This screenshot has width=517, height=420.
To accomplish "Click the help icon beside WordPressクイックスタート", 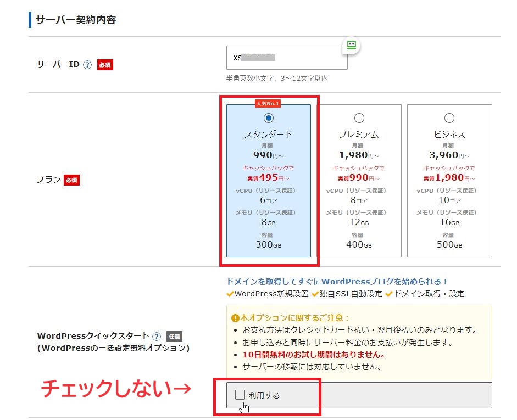I will tap(157, 337).
